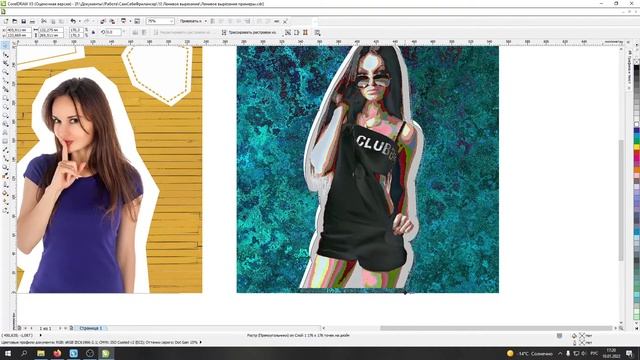This screenshot has width=640, height=360.
Task: Click the object X position field
Action: (18, 30)
